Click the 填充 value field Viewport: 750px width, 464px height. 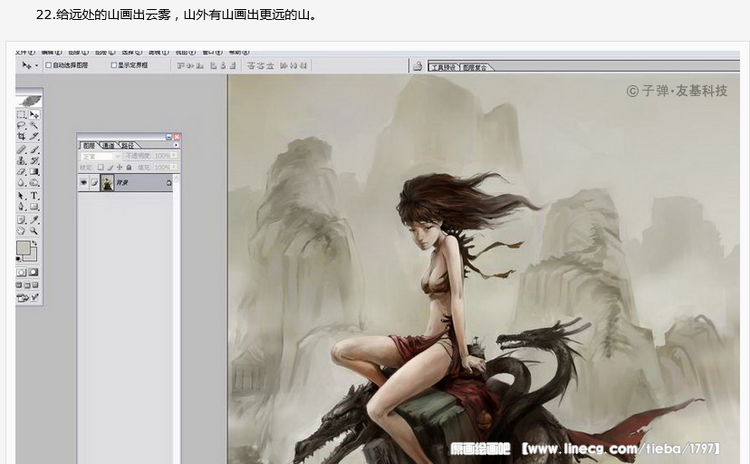click(162, 167)
